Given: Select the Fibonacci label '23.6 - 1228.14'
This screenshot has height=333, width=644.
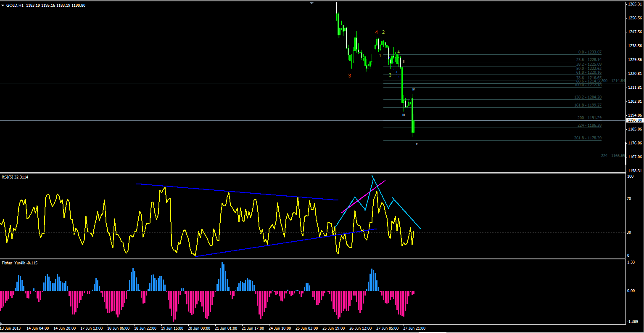Looking at the screenshot, I should [x=589, y=60].
